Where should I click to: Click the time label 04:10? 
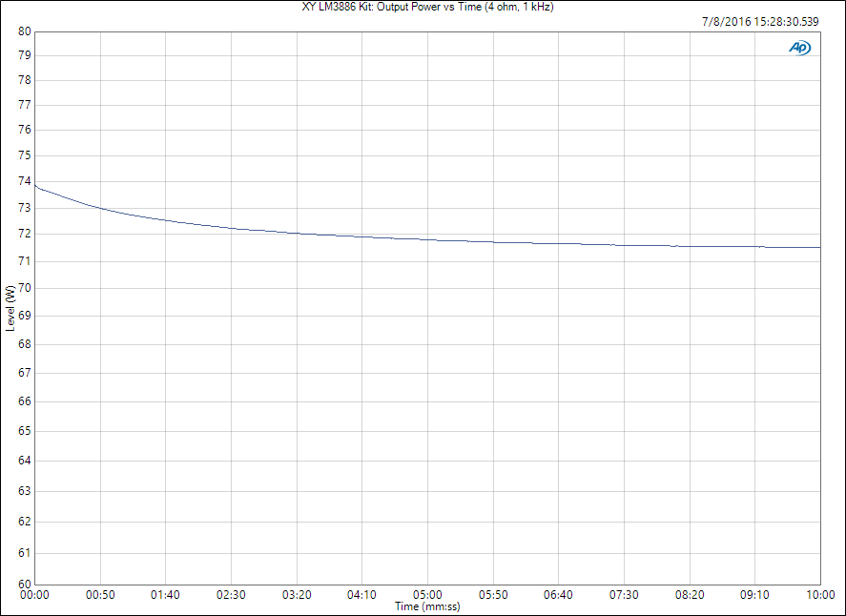click(362, 594)
